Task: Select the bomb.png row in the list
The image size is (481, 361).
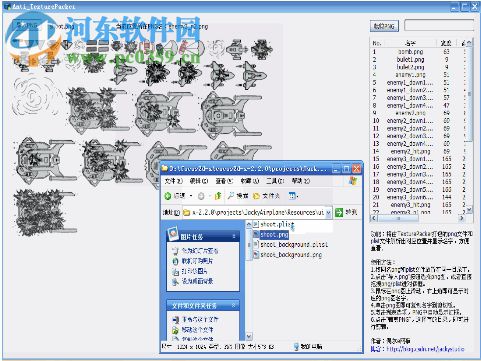Action: coord(417,52)
